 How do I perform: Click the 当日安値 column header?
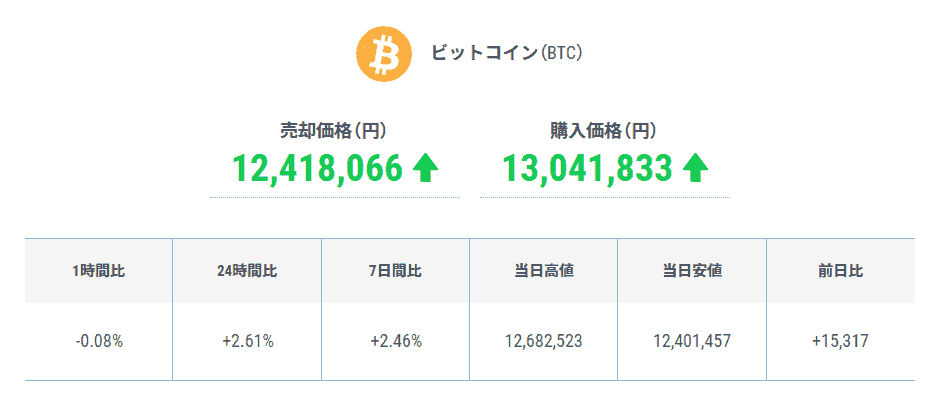pyautogui.click(x=692, y=270)
